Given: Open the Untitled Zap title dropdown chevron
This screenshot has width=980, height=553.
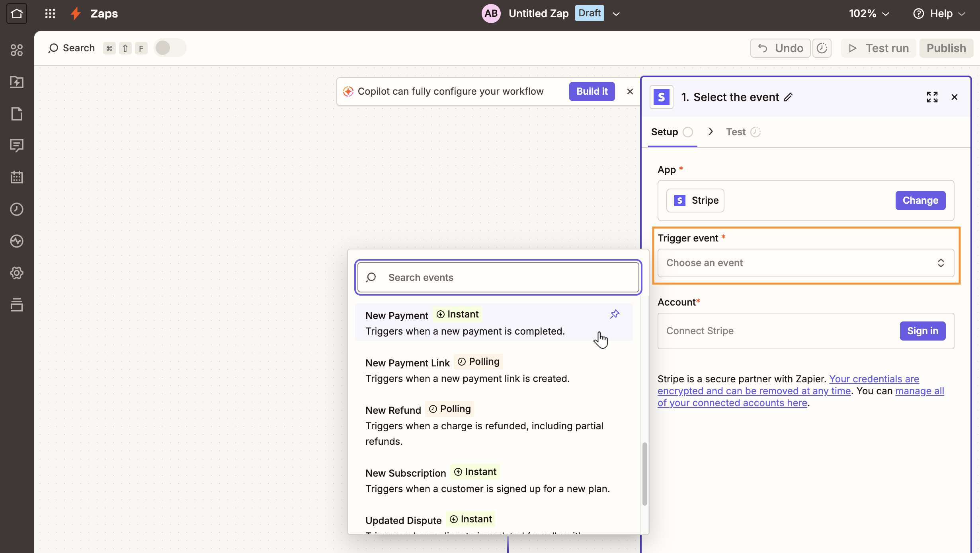Looking at the screenshot, I should tap(616, 14).
